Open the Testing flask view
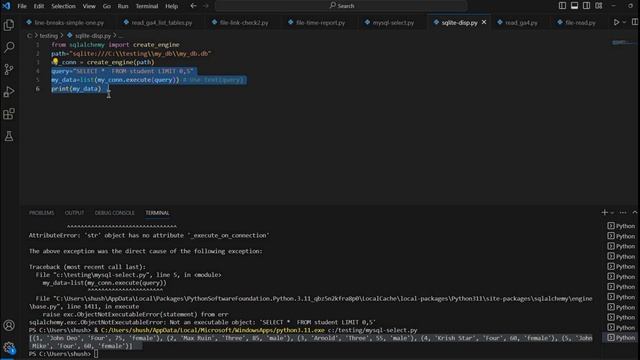This screenshot has height=360, width=640. (x=9, y=136)
